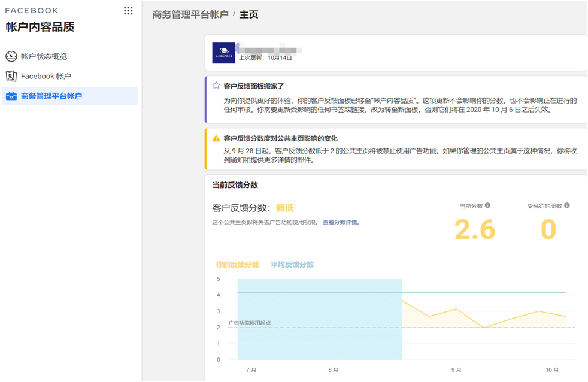Click the 受惩罚的周数 label
The height and width of the screenshot is (382, 588).
click(x=544, y=206)
